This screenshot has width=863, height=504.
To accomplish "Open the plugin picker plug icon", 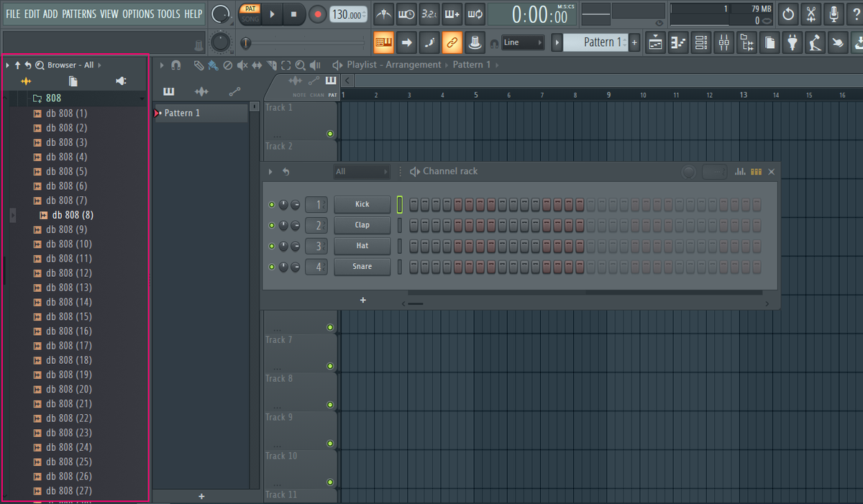I will coord(793,42).
